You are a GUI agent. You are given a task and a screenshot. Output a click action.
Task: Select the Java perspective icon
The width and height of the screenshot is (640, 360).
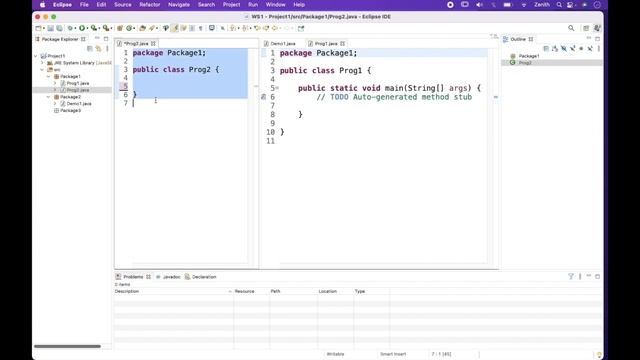[x=597, y=28]
